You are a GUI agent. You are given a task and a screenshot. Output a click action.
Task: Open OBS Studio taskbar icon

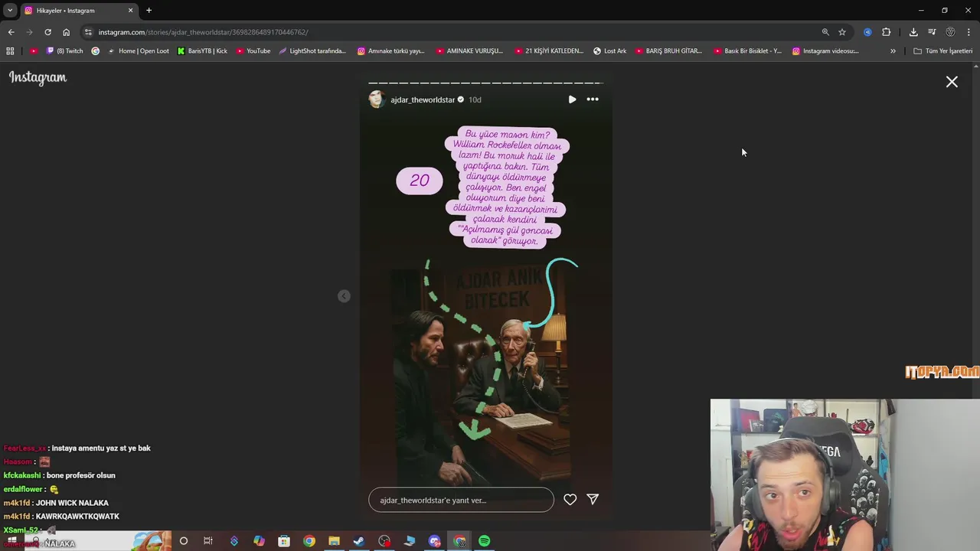(384, 541)
